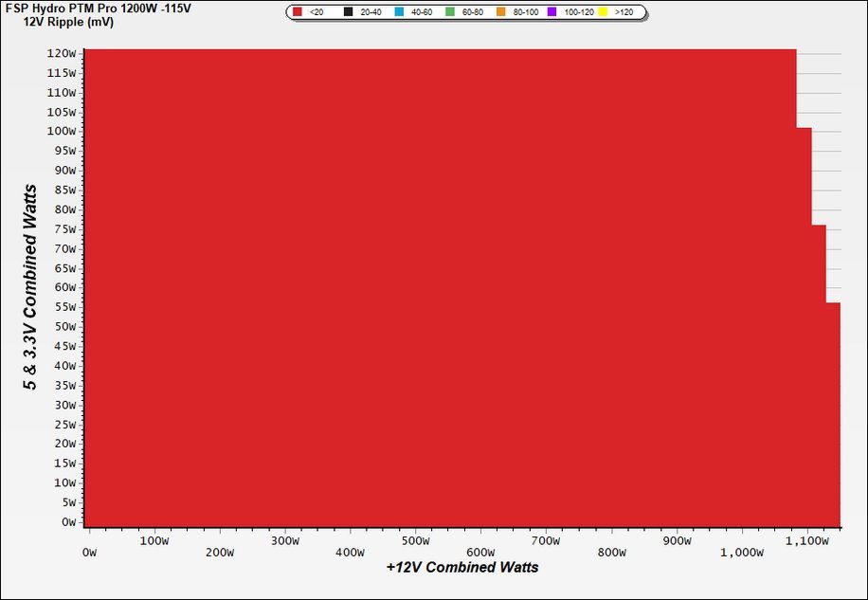Click the '15W' y-axis label
This screenshot has width=868, height=600.
(64, 464)
